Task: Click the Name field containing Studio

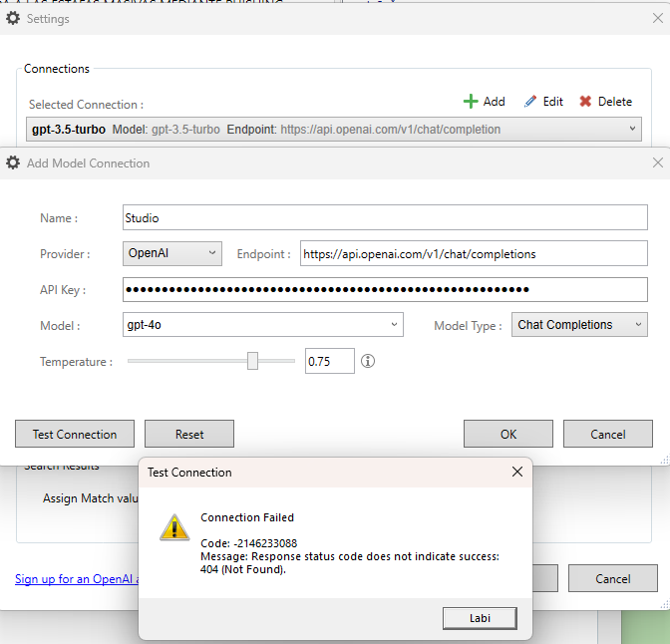Action: 385,217
